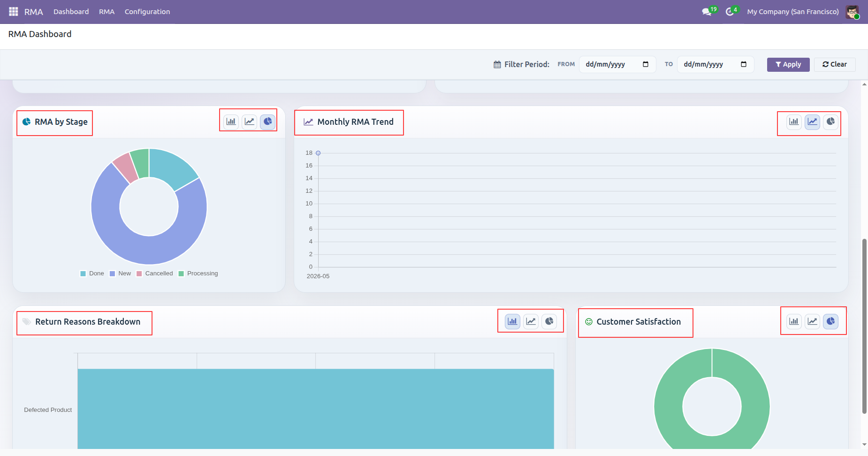Switch Customer Satisfaction to line chart
Image resolution: width=868 pixels, height=456 pixels.
812,321
